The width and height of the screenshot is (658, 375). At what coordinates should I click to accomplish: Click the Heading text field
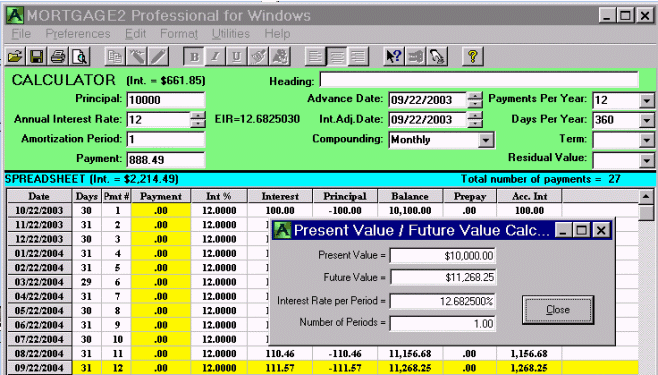tap(479, 80)
